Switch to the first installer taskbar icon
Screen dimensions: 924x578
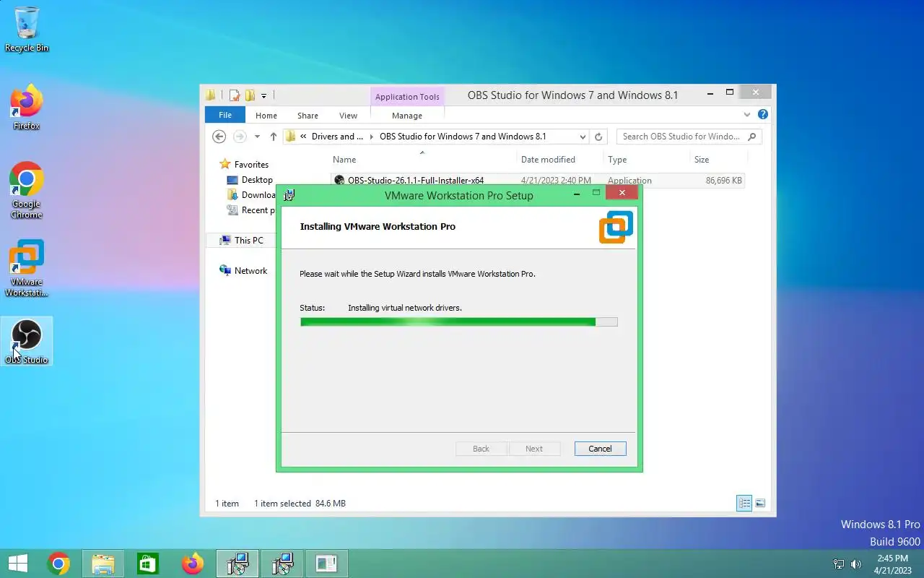(x=237, y=564)
